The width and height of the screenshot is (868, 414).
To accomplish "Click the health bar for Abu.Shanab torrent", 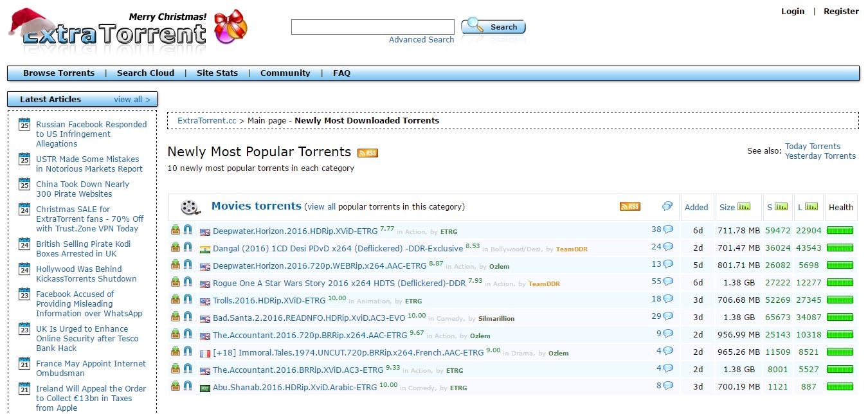I will tap(841, 388).
